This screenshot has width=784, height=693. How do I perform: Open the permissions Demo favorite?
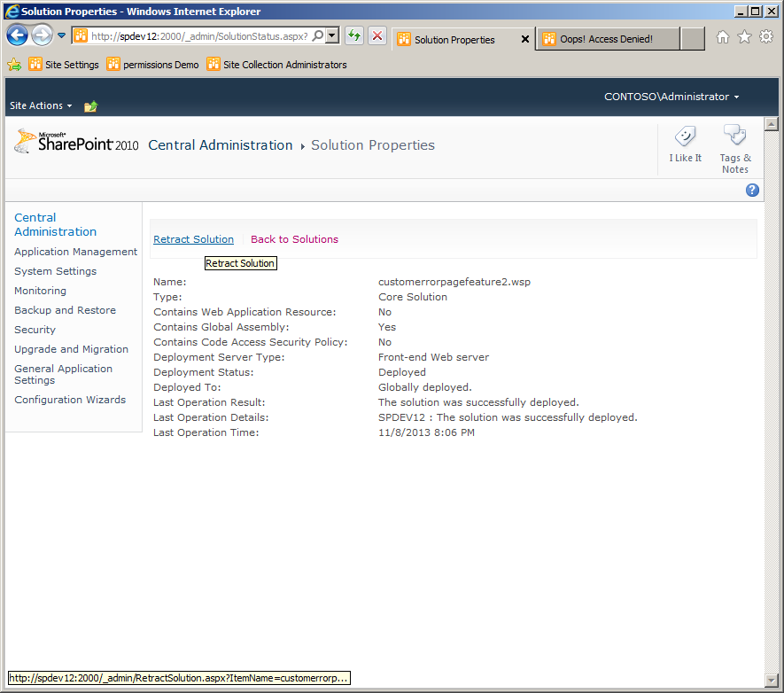click(153, 65)
